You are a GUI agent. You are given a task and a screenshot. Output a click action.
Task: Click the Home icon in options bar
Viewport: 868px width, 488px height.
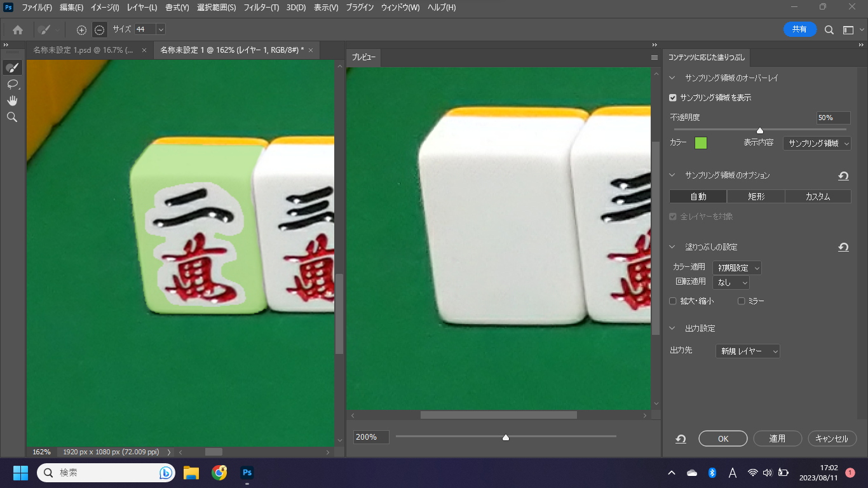pos(18,30)
